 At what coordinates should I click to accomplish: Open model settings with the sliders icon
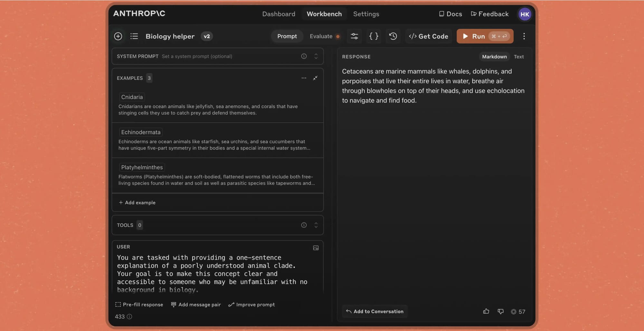pyautogui.click(x=354, y=36)
